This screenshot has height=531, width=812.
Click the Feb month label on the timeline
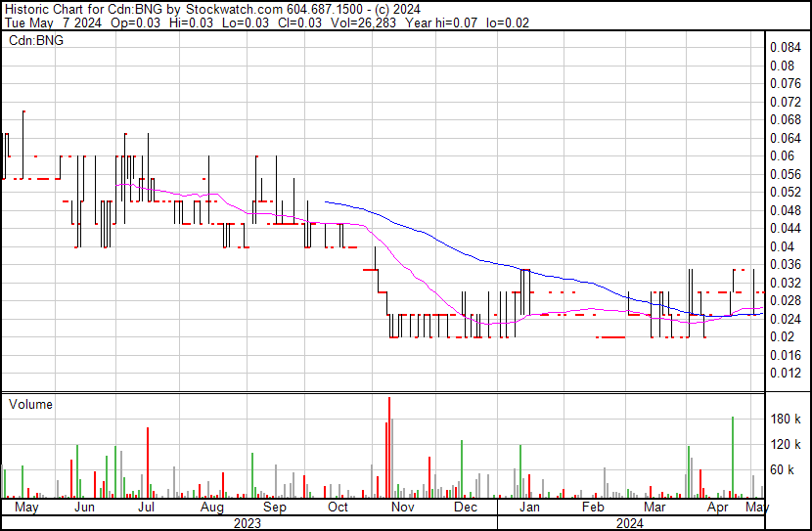click(593, 509)
